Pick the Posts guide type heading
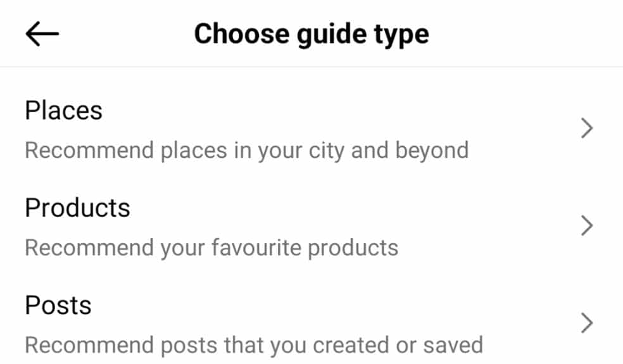This screenshot has width=623, height=364. (58, 305)
